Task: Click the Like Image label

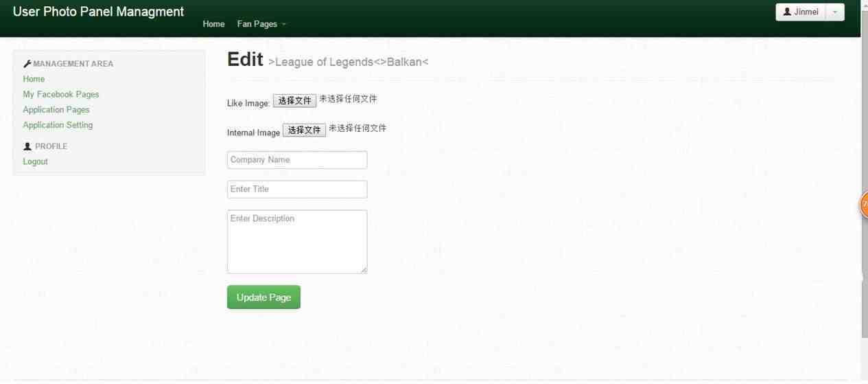Action: click(x=248, y=103)
